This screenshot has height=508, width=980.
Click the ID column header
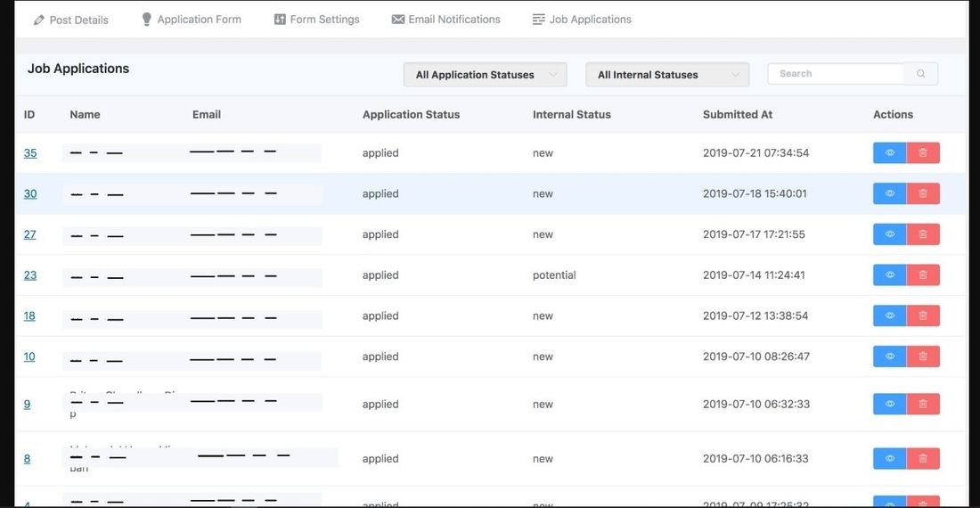tap(29, 114)
